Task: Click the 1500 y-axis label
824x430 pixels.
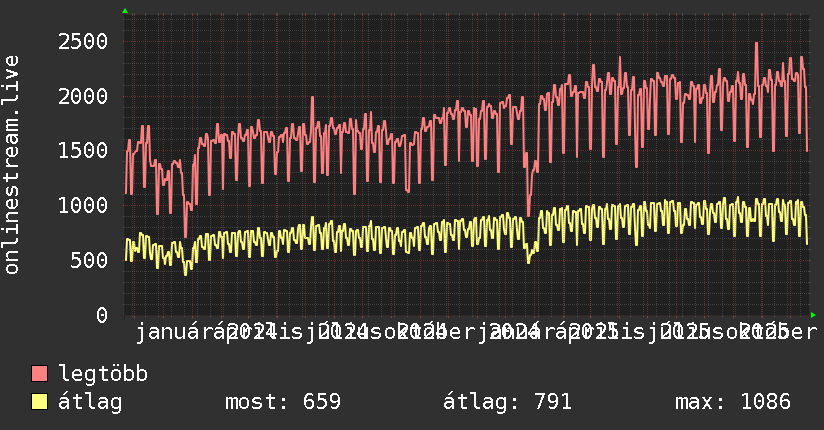Action: click(83, 151)
